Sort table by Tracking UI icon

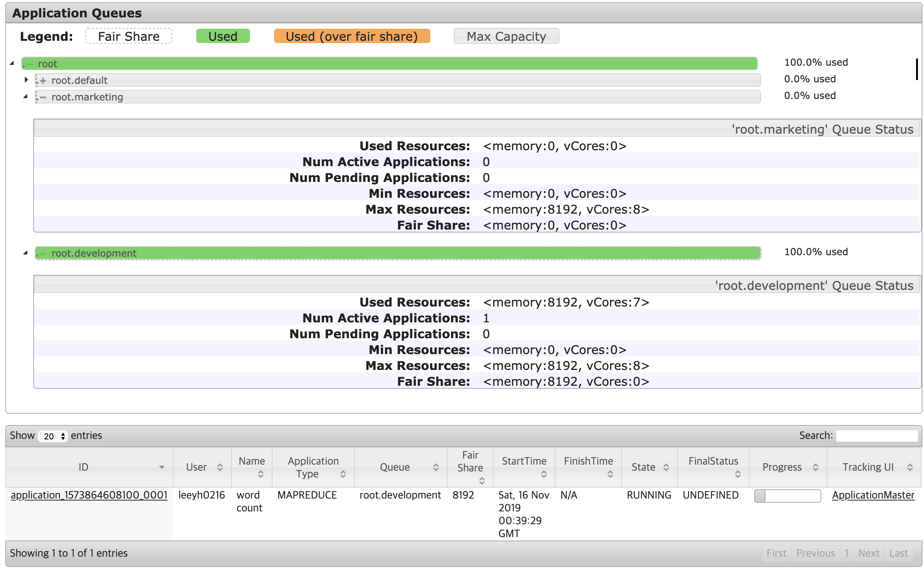click(x=910, y=467)
